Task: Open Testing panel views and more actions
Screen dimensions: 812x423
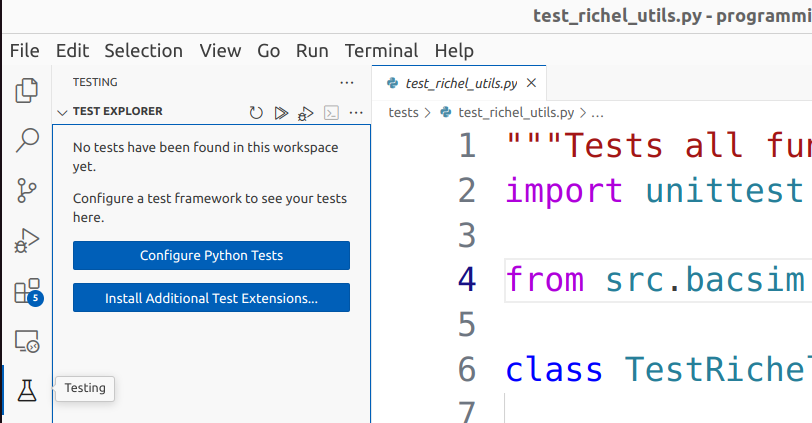Action: tap(347, 82)
